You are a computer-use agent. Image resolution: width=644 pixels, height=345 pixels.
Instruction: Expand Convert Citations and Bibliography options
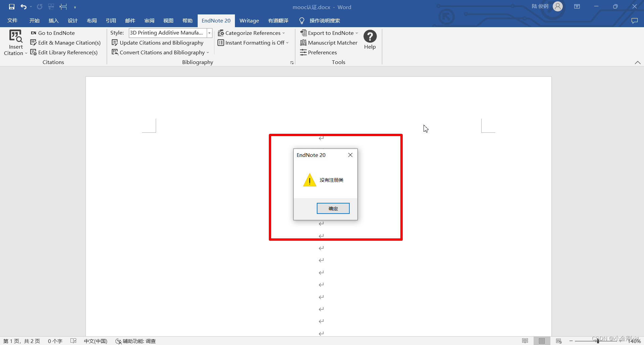click(x=160, y=52)
